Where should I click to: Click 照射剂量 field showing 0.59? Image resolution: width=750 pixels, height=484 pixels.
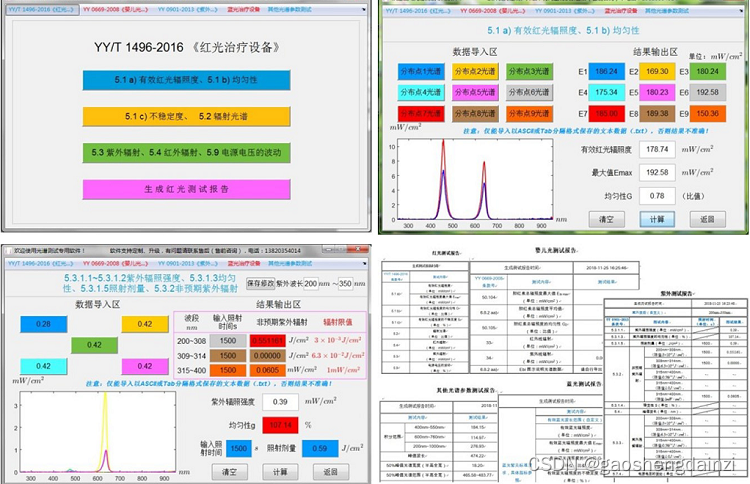(320, 448)
